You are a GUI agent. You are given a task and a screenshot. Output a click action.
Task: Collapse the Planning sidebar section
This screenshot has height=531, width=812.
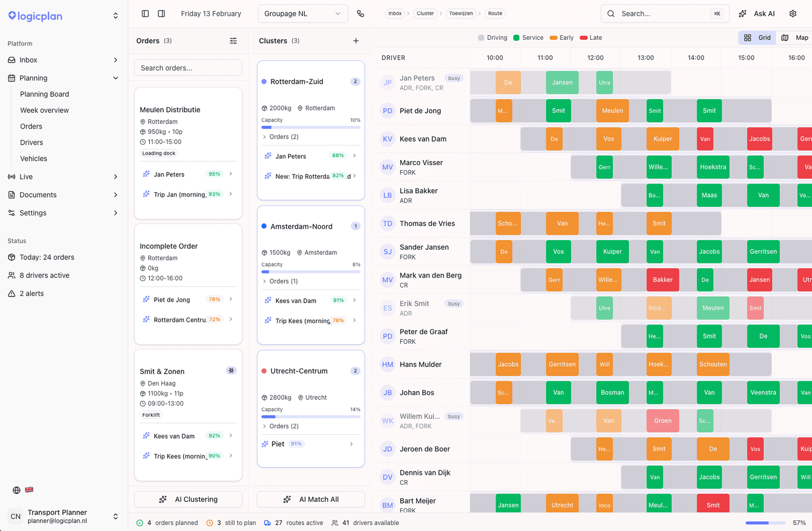pos(116,78)
